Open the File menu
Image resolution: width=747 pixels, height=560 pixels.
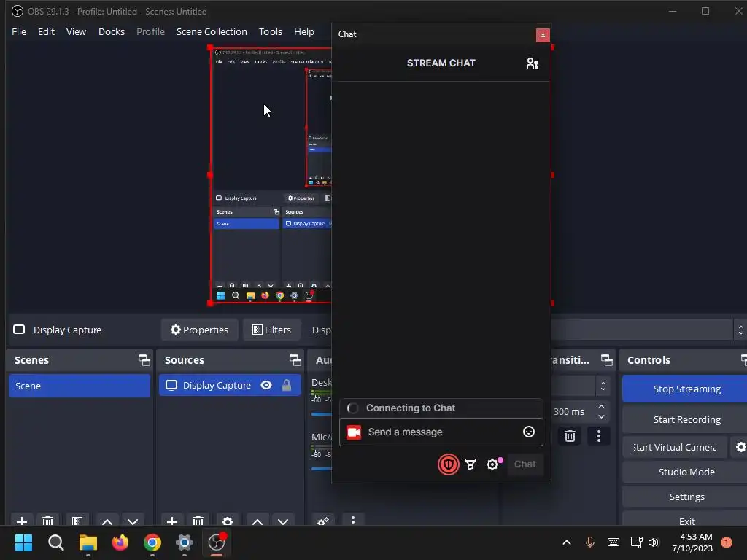(x=19, y=31)
